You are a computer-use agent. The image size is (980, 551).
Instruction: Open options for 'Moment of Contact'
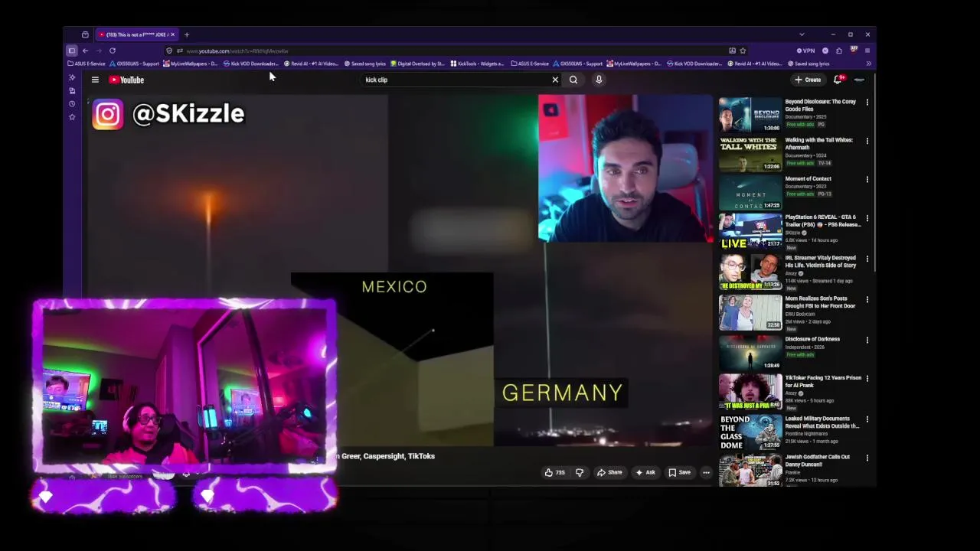[x=867, y=179]
